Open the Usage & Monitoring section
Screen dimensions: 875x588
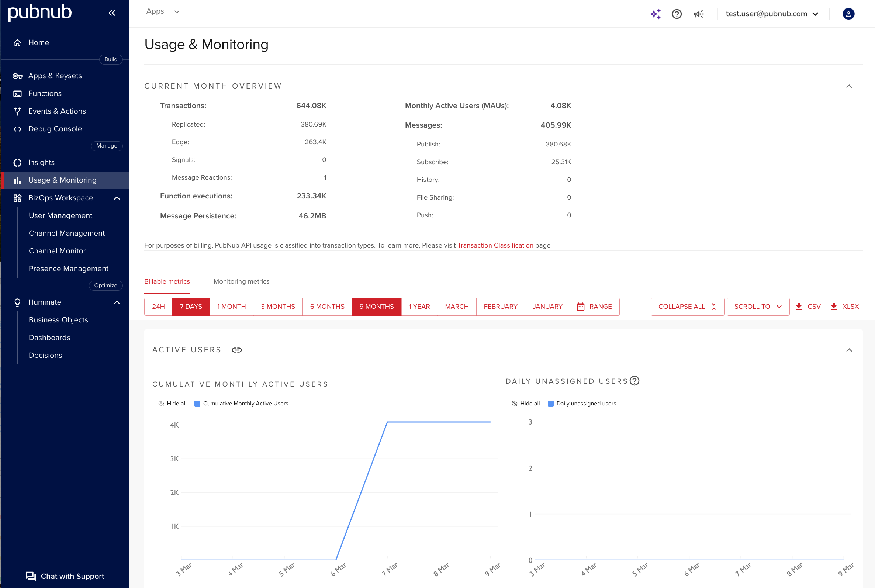click(62, 180)
